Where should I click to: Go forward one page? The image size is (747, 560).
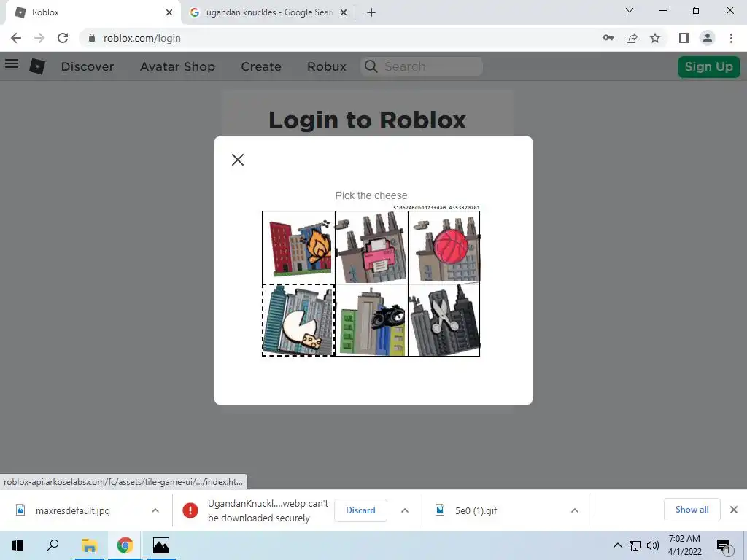(x=39, y=38)
